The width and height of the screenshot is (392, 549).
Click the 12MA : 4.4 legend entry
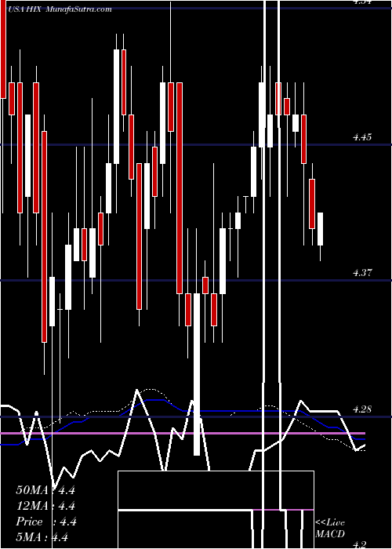click(45, 506)
